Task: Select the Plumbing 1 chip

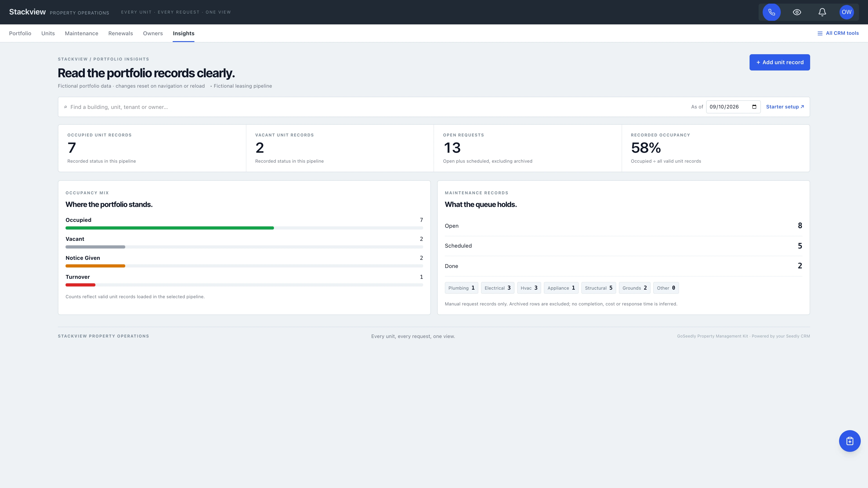Action: [461, 288]
